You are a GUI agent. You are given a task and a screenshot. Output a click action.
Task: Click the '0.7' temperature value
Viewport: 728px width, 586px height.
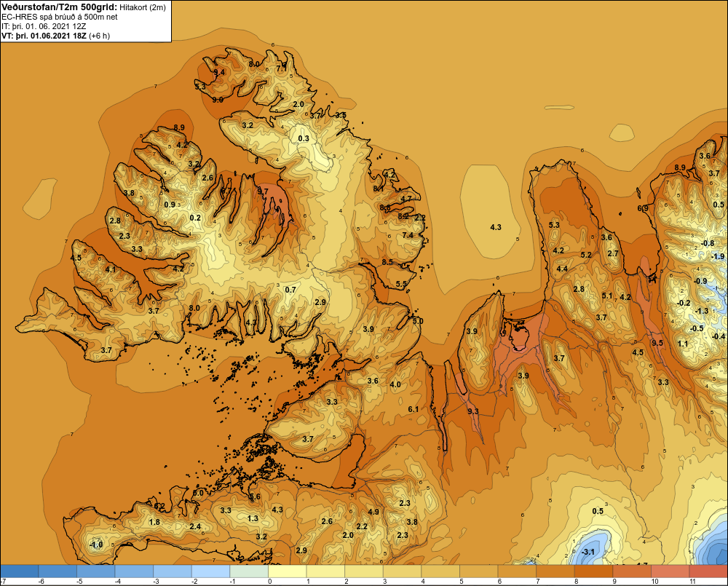click(290, 290)
